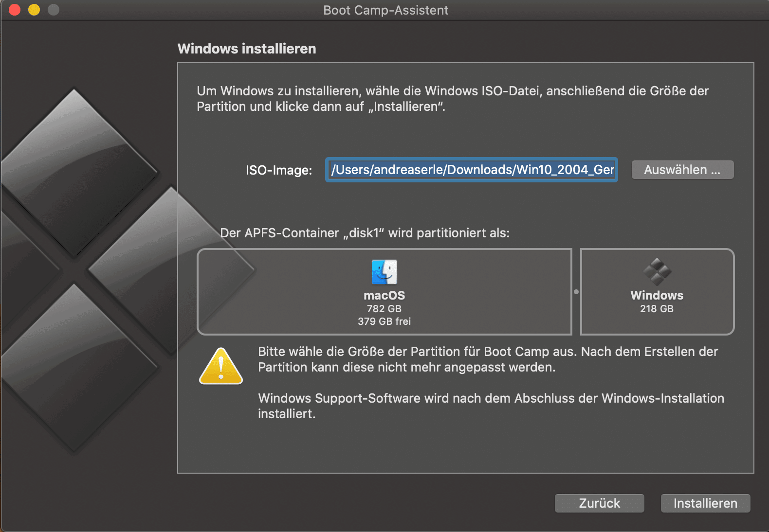This screenshot has width=769, height=532.
Task: Click the APFS-Container "disk1" partition label
Action: pyautogui.click(x=365, y=233)
